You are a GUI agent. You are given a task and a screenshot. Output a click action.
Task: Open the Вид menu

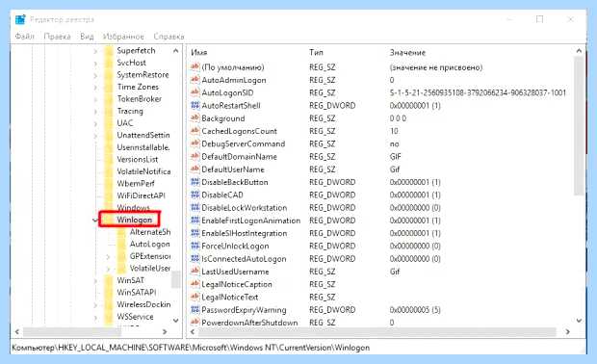[87, 37]
